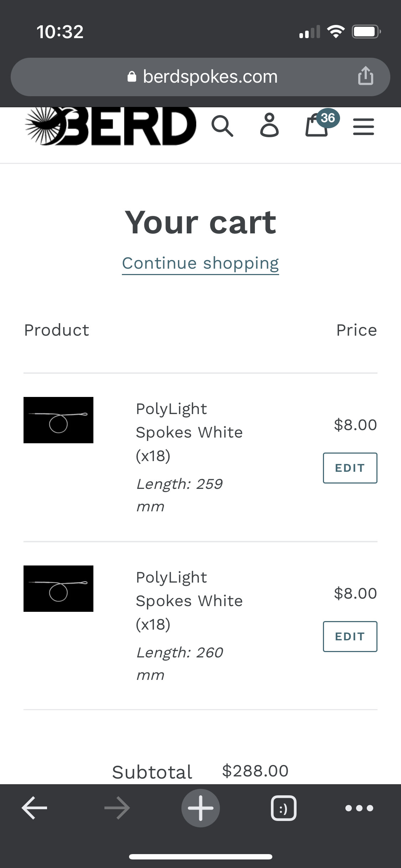Viewport: 401px width, 868px height.
Task: Open a new tab with plus button
Action: [x=201, y=808]
